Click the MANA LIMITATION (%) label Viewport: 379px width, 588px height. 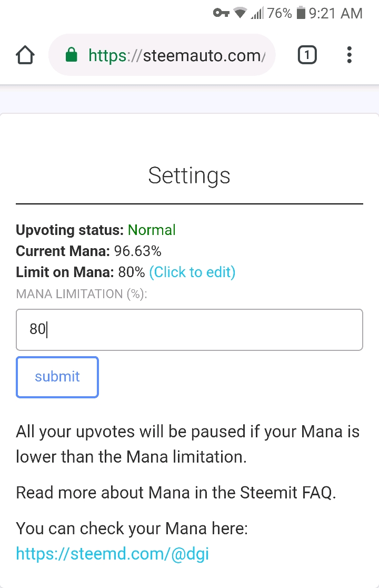click(x=82, y=293)
